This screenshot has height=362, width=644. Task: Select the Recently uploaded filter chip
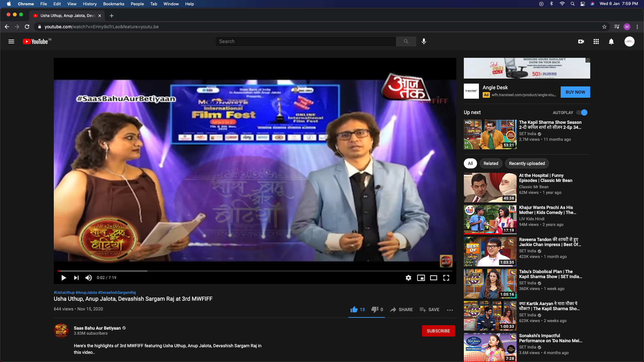[527, 163]
